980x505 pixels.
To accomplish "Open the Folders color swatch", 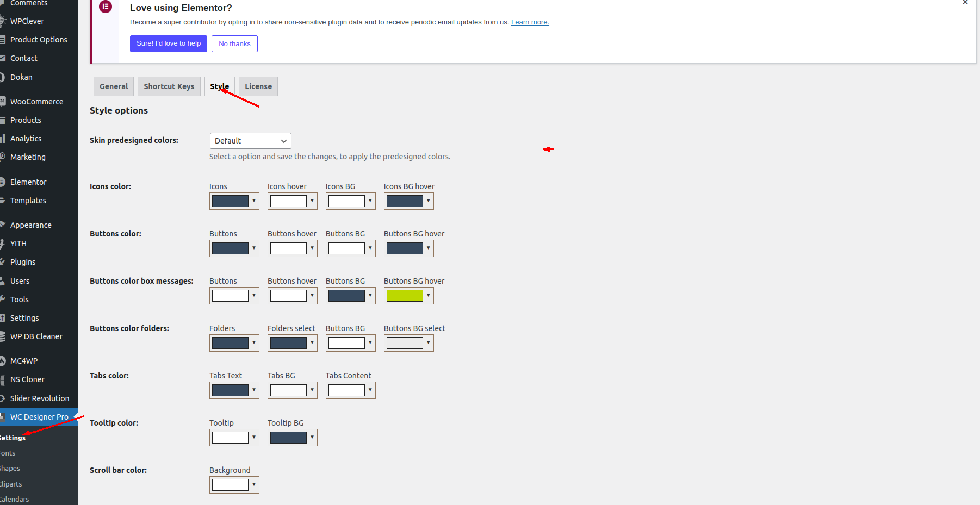I will [x=230, y=343].
